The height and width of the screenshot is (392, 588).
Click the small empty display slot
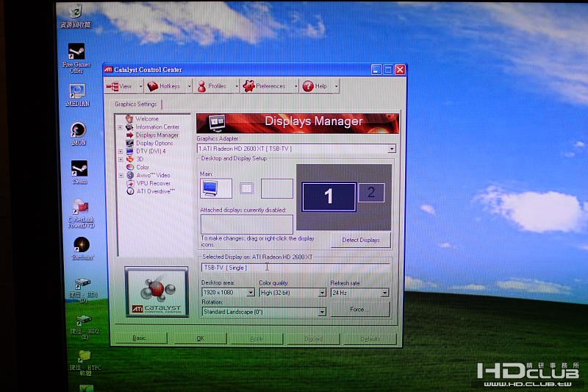[246, 188]
